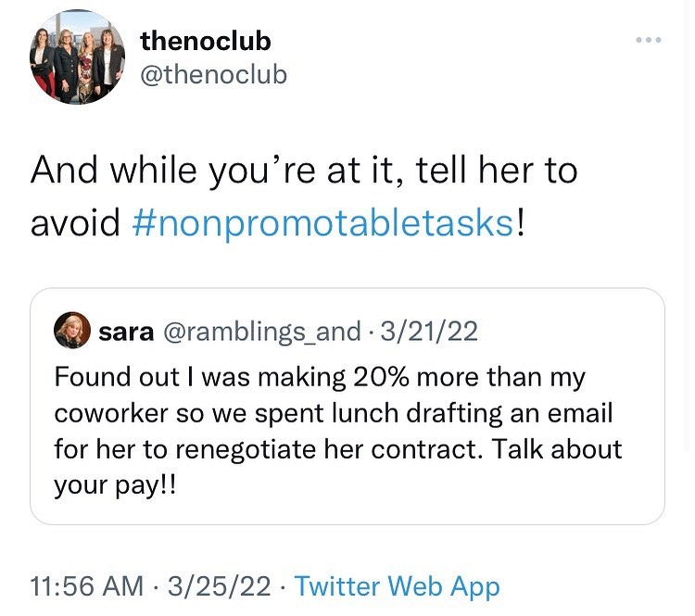Click the 11:56 AM timestamp

coord(87,585)
